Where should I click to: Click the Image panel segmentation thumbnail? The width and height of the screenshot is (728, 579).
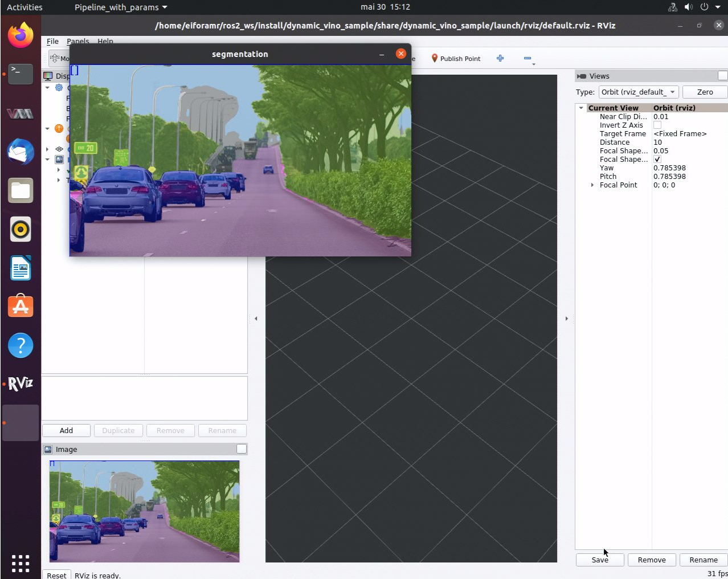click(144, 511)
